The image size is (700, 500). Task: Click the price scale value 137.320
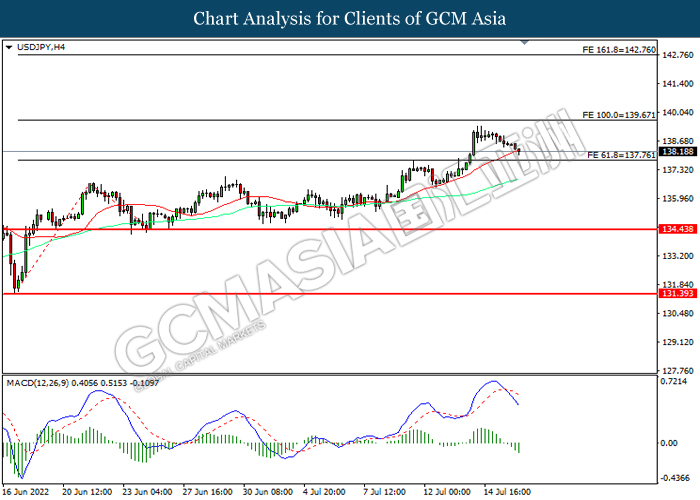[678, 170]
